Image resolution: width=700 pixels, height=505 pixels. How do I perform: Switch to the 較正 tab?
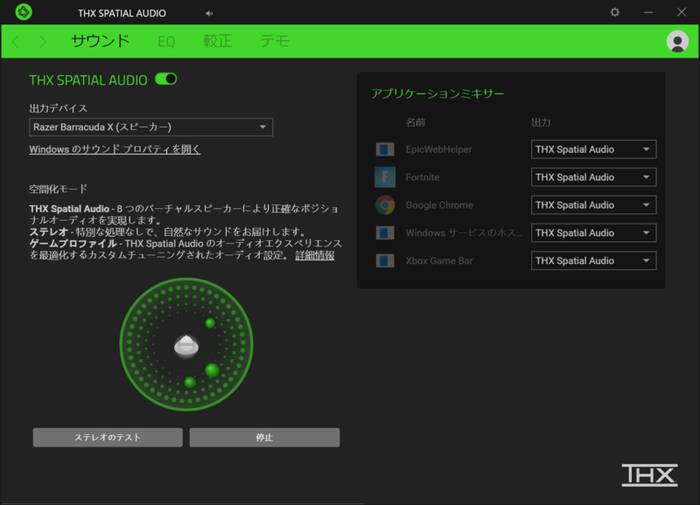pos(217,41)
